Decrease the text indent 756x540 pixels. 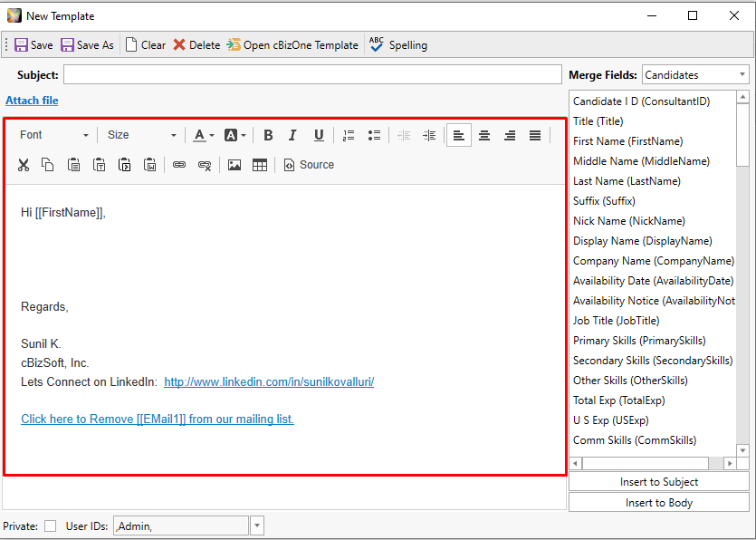click(x=404, y=135)
